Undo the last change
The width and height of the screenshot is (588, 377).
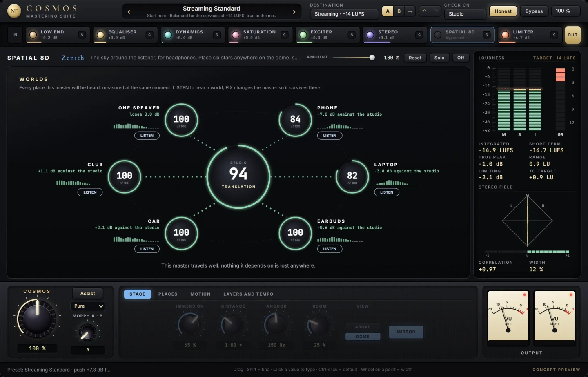tap(425, 11)
